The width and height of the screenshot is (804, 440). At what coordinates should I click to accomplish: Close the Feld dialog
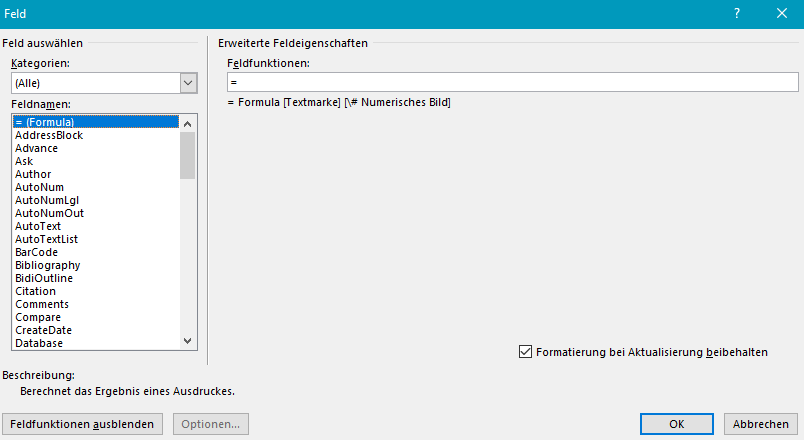[781, 13]
